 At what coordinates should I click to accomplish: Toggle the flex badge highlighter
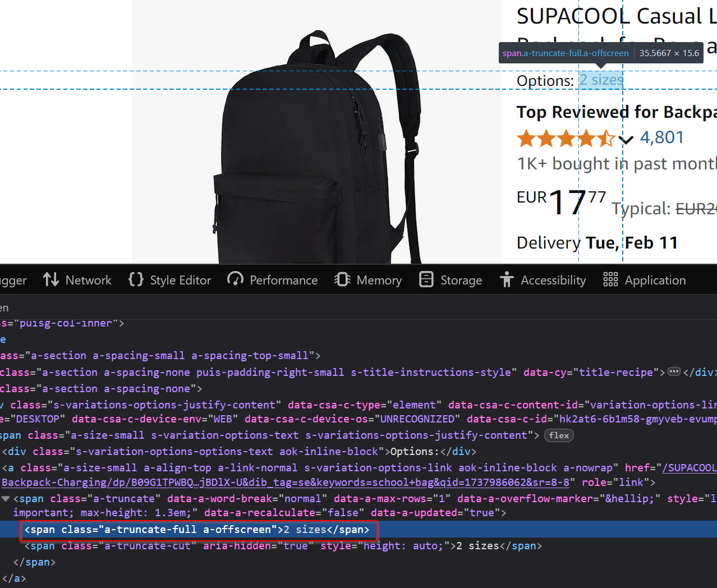[x=559, y=435]
